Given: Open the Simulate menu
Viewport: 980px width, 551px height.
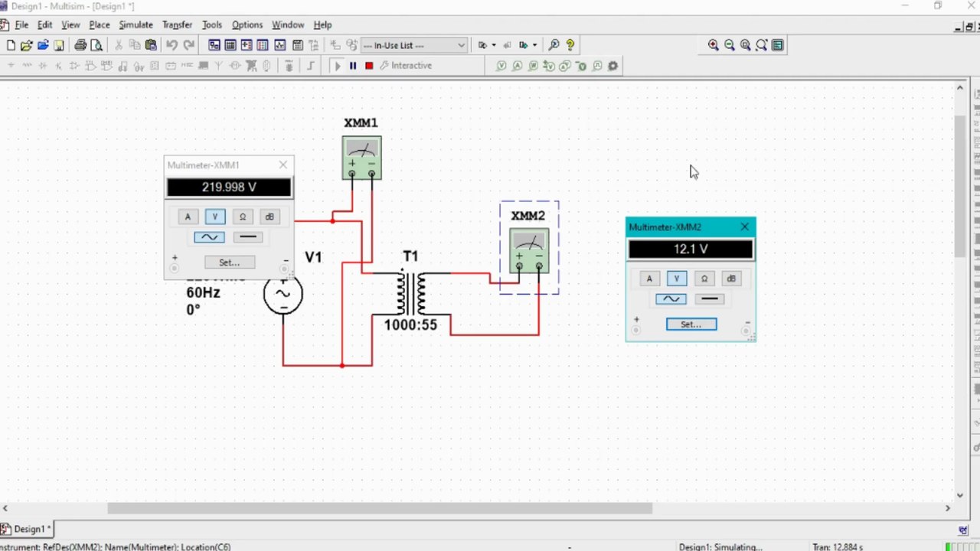Looking at the screenshot, I should pyautogui.click(x=136, y=24).
